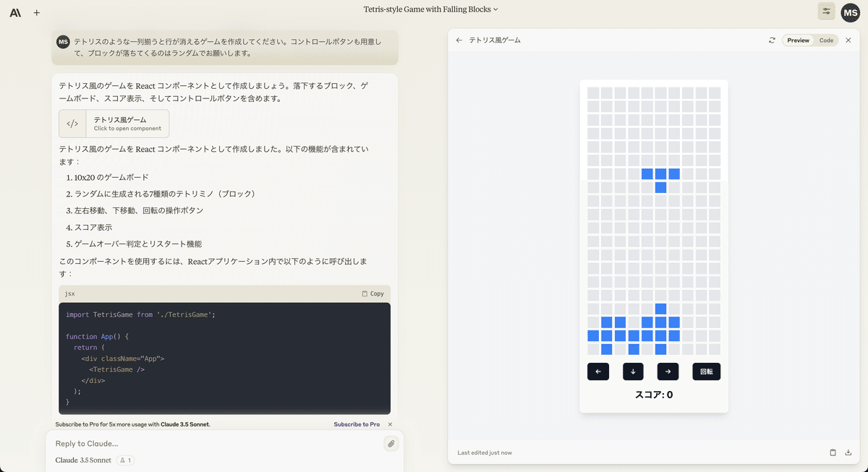The width and height of the screenshot is (868, 472).
Task: Expand the chat title dropdown
Action: [431, 9]
